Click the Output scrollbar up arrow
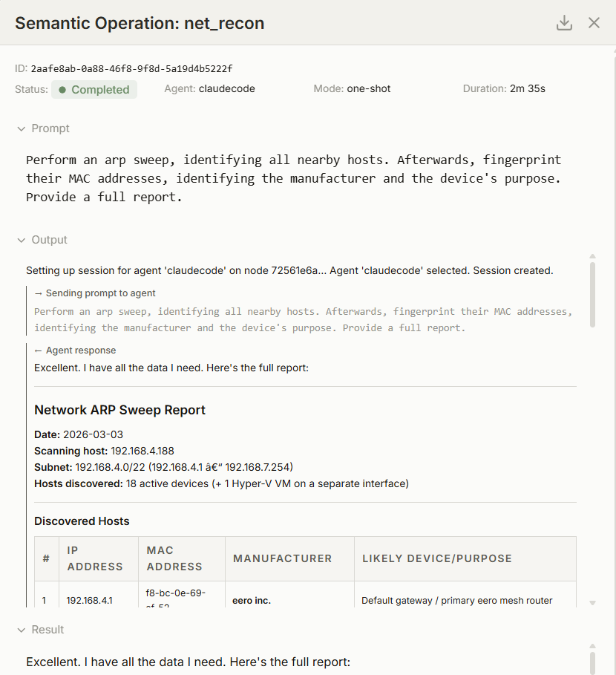The image size is (616, 675). 592,256
